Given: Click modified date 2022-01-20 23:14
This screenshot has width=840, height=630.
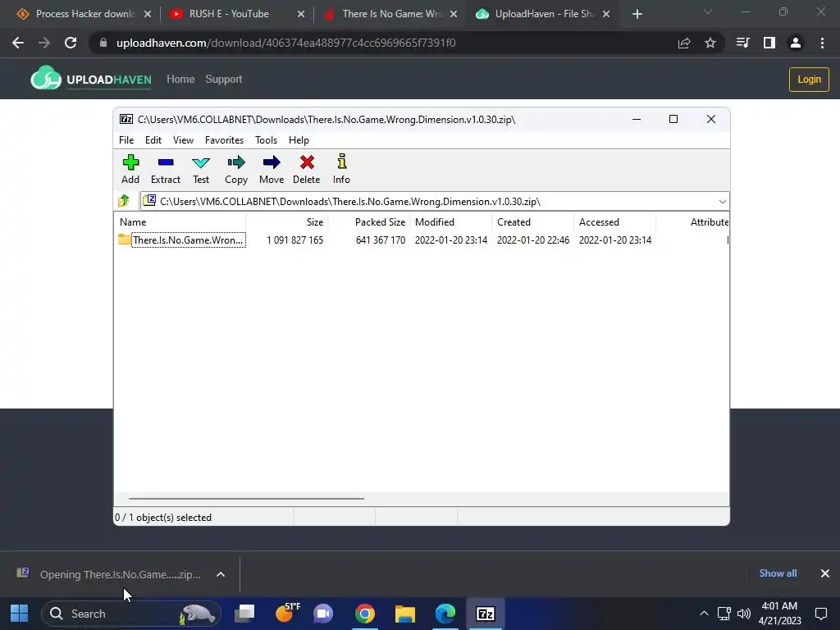Looking at the screenshot, I should (451, 240).
